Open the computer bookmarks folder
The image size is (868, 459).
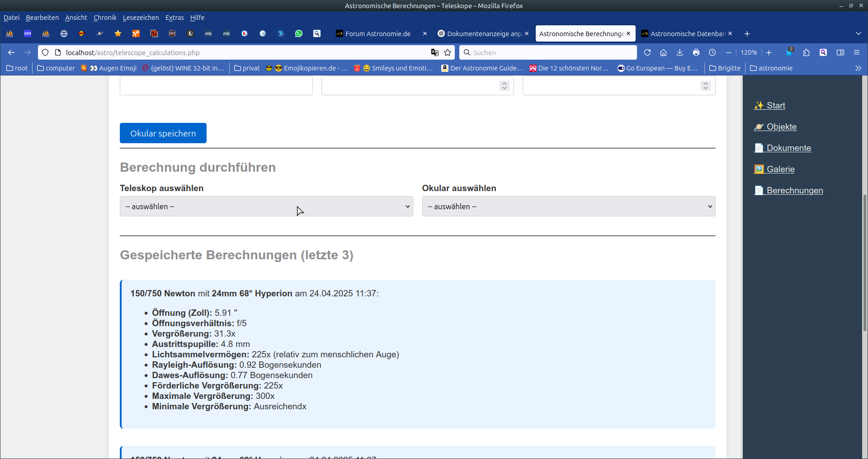pyautogui.click(x=56, y=68)
